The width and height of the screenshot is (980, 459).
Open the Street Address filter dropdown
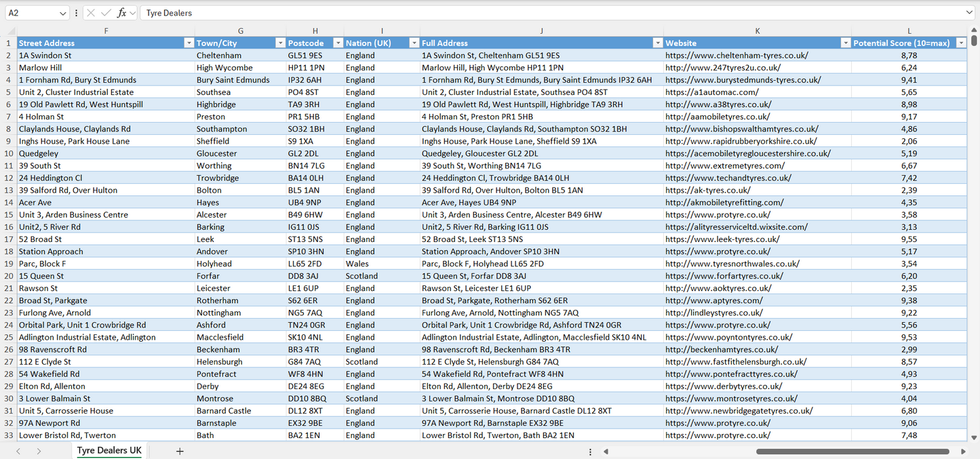pos(189,43)
